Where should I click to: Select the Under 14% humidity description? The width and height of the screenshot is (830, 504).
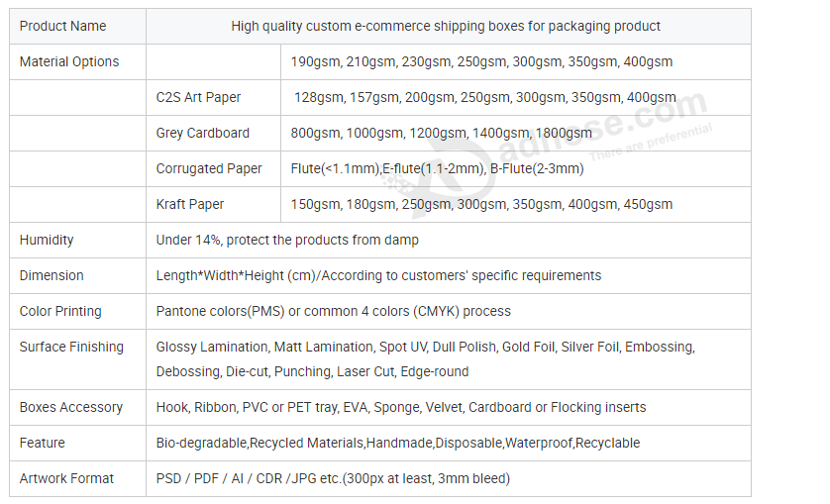[x=287, y=240]
